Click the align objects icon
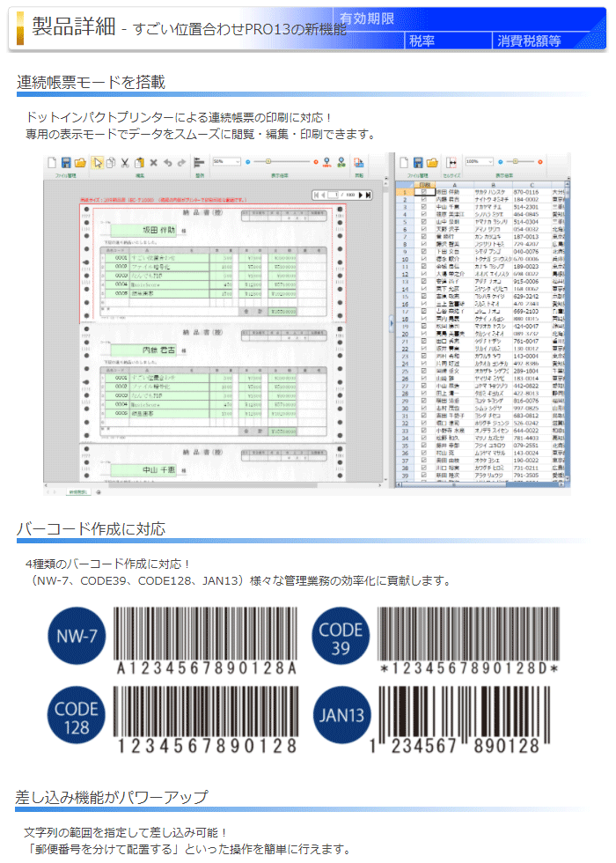Viewport: 616px width, 863px height. tap(199, 162)
